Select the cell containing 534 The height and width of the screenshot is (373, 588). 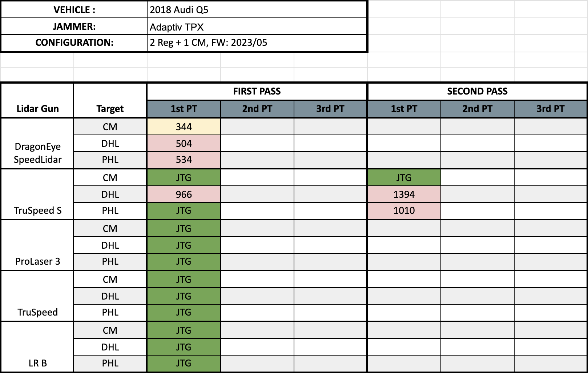[184, 160]
